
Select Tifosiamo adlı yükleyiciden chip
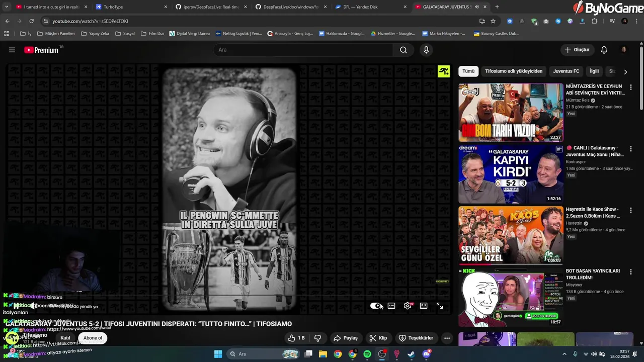514,71
